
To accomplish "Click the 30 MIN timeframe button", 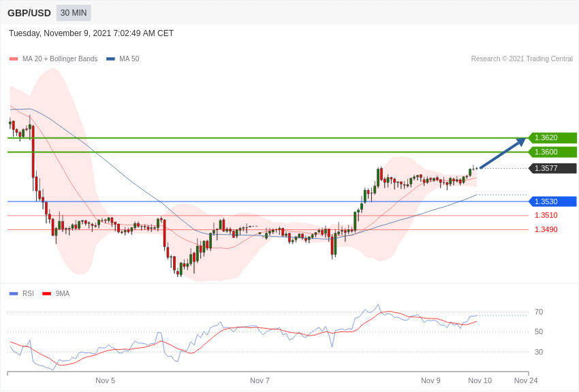I will point(74,13).
